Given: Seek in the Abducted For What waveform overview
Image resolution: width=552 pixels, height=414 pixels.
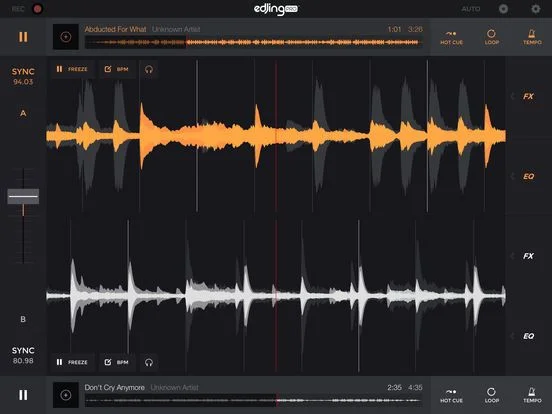Looking at the screenshot, I should [253, 43].
